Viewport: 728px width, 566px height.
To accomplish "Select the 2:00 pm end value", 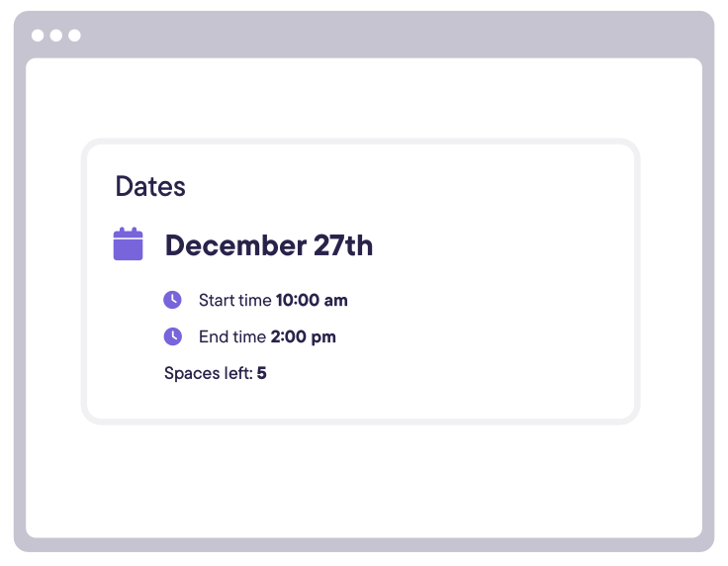I will pos(304,336).
